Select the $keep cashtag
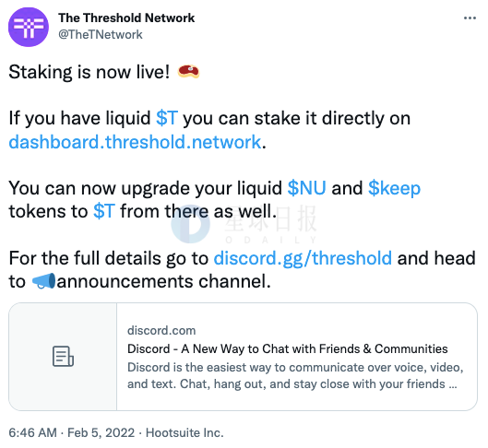The width and height of the screenshot is (488, 448). pyautogui.click(x=394, y=188)
